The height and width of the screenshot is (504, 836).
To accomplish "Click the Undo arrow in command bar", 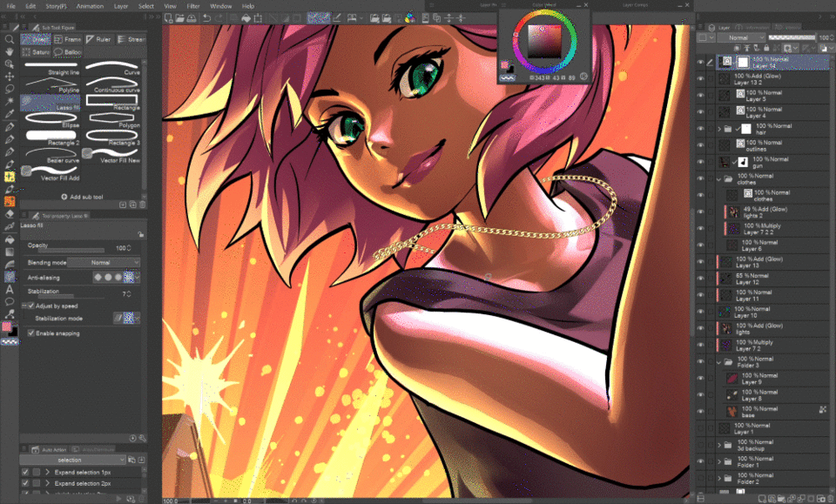I will (x=207, y=18).
